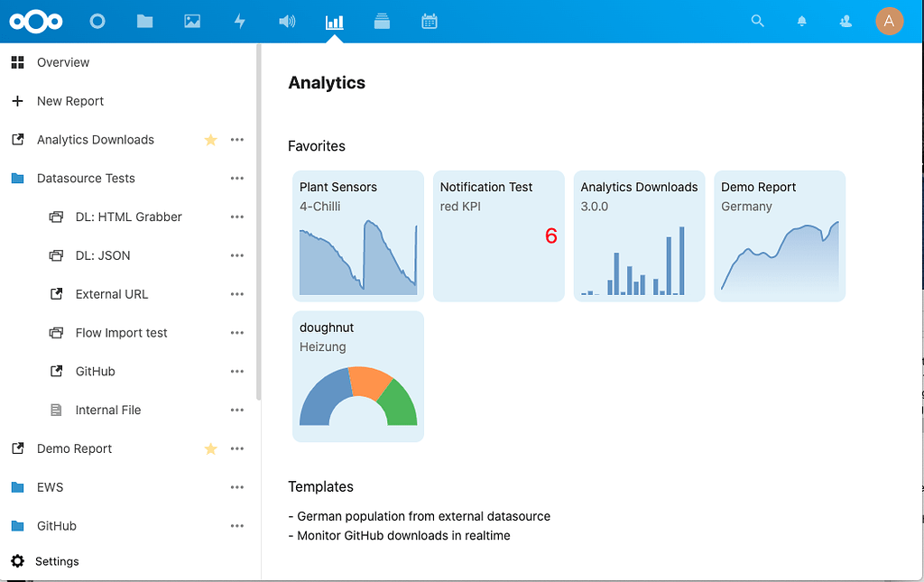
Task: Open Settings at bottom of the sidebar
Action: 56,560
